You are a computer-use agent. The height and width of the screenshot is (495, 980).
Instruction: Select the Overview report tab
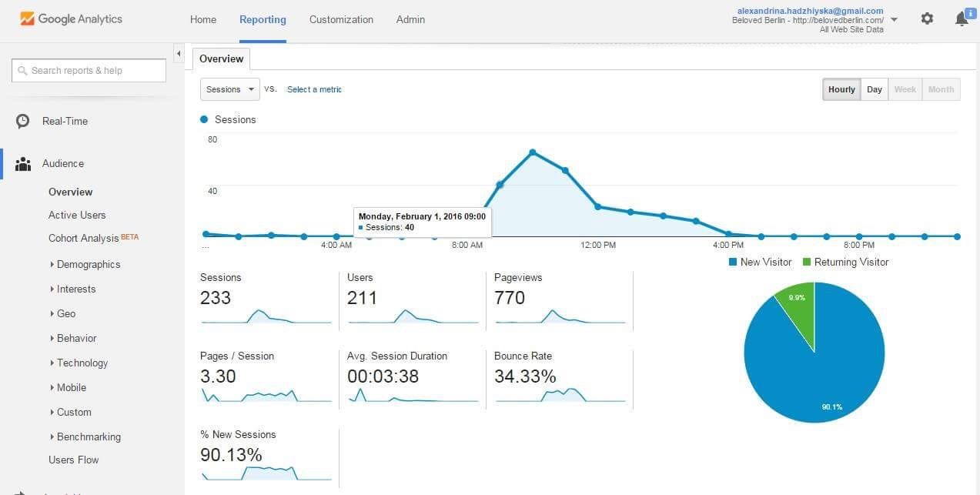(x=221, y=59)
